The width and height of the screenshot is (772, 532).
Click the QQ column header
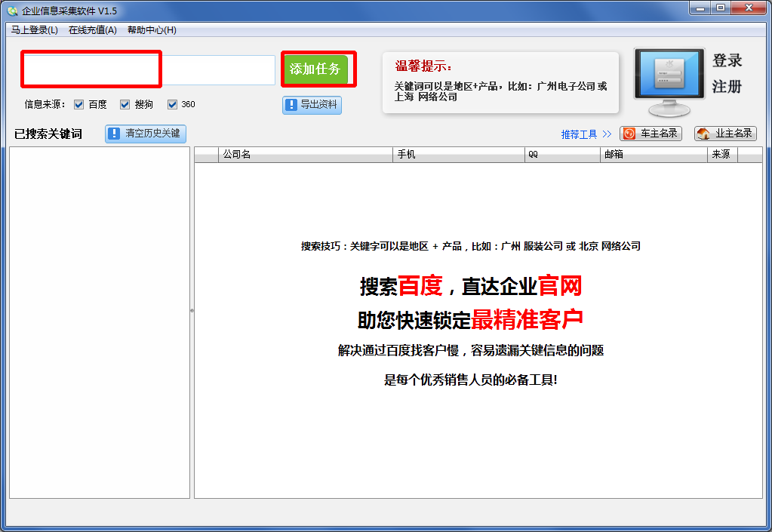[562, 155]
